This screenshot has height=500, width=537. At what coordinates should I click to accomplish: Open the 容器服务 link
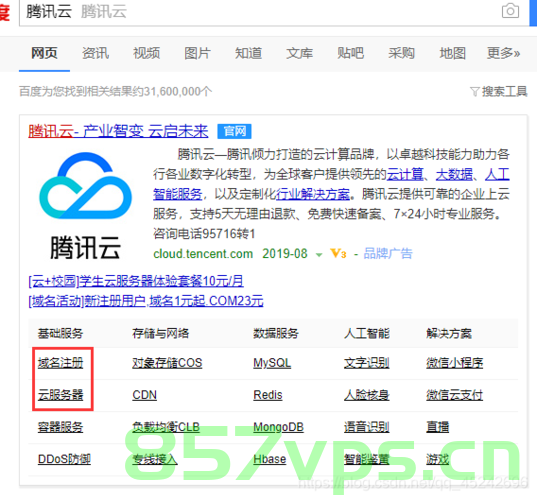click(61, 427)
